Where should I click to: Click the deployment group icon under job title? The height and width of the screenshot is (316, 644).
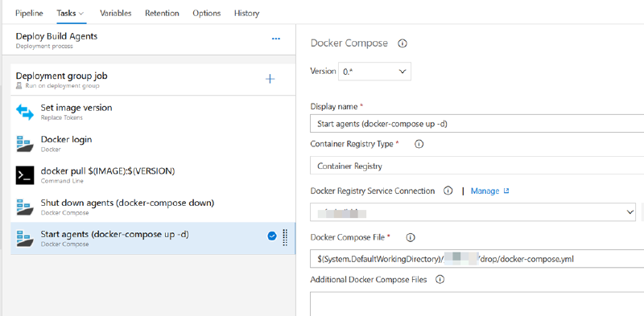point(19,86)
